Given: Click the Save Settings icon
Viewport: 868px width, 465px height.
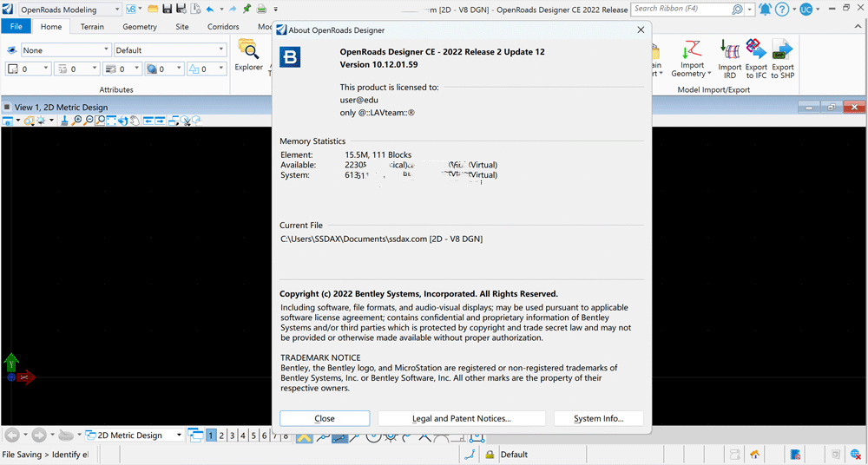Looking at the screenshot, I should [x=181, y=9].
